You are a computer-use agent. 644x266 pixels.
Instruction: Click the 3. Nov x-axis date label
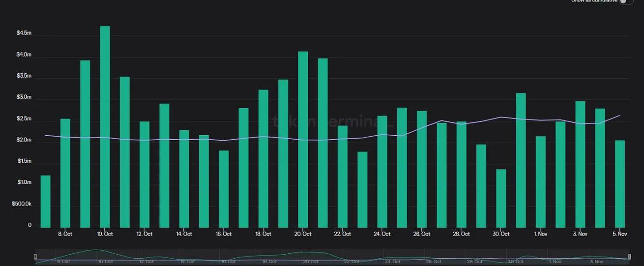coord(580,234)
